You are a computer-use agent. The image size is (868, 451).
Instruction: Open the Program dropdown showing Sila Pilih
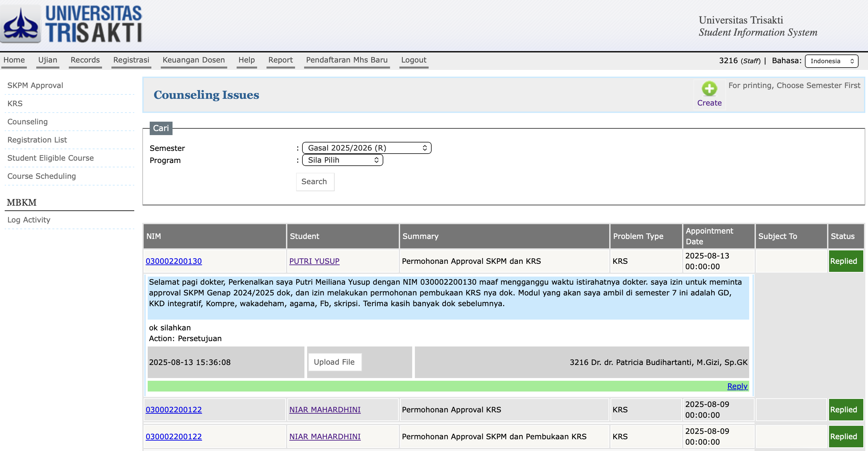click(342, 160)
